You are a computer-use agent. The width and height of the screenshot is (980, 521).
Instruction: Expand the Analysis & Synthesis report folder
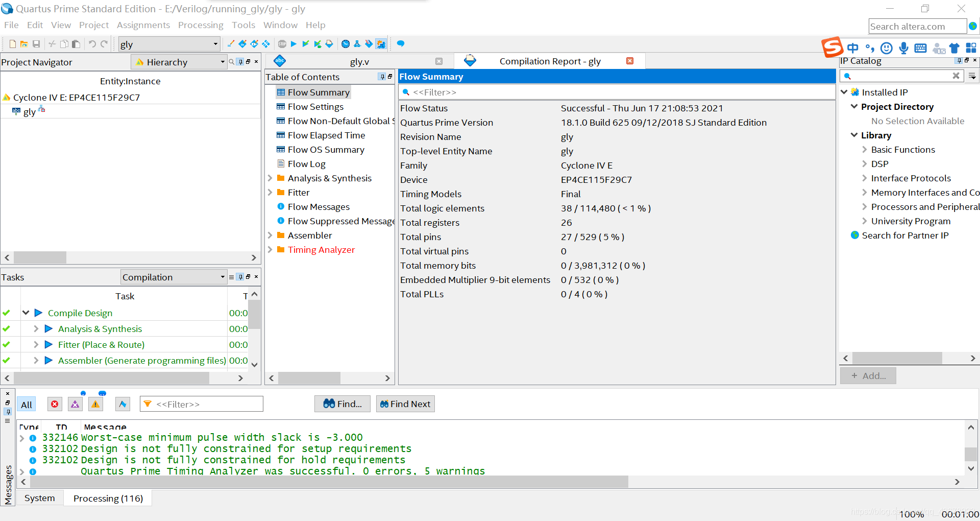[x=270, y=178]
